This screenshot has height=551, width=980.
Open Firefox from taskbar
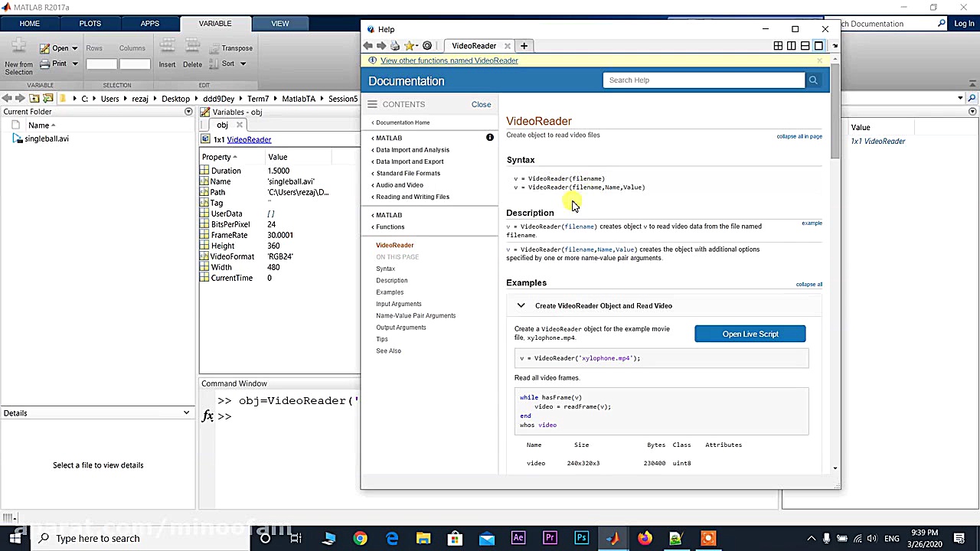(645, 538)
